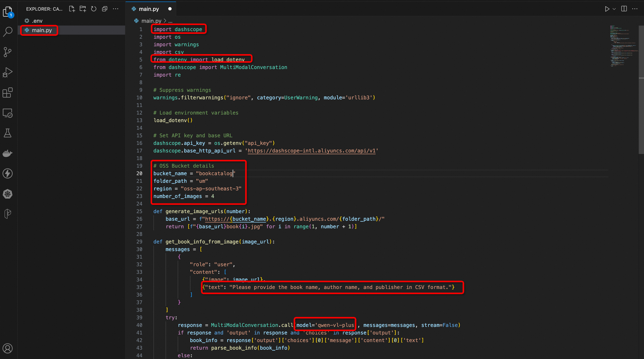Click 'stream=False' argument on line 40
Image resolution: width=644 pixels, height=359 pixels.
click(x=439, y=325)
